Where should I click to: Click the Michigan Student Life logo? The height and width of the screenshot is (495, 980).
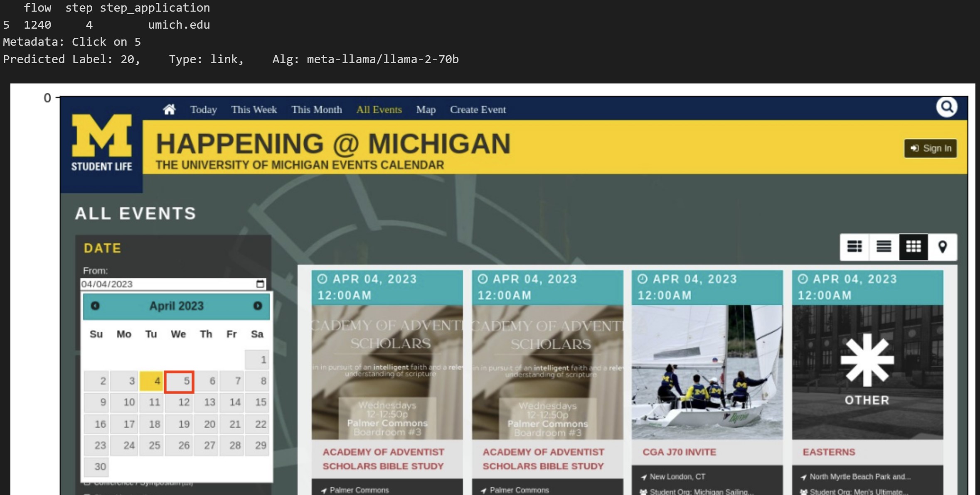tap(101, 143)
